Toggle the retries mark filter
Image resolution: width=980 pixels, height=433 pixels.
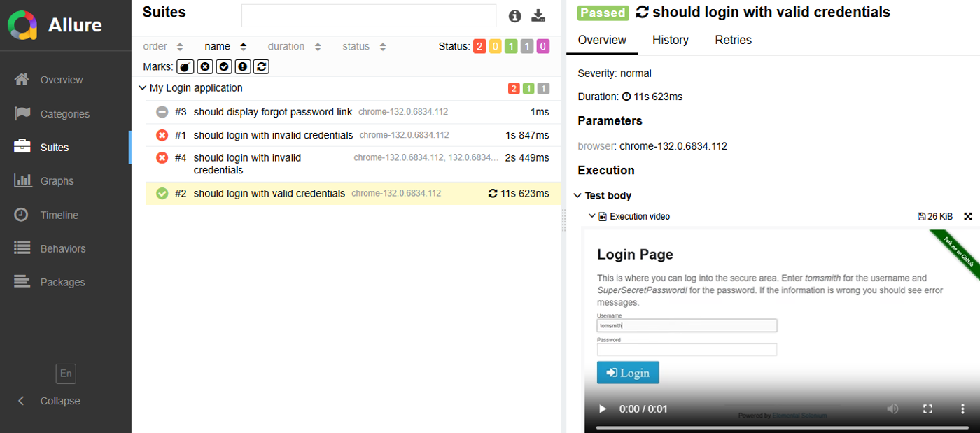(x=261, y=66)
